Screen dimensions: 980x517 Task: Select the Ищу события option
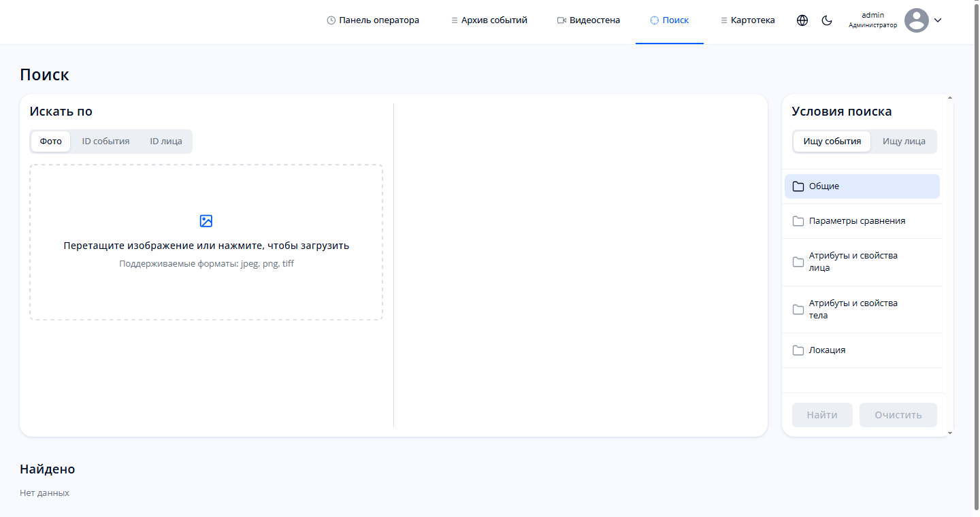832,141
